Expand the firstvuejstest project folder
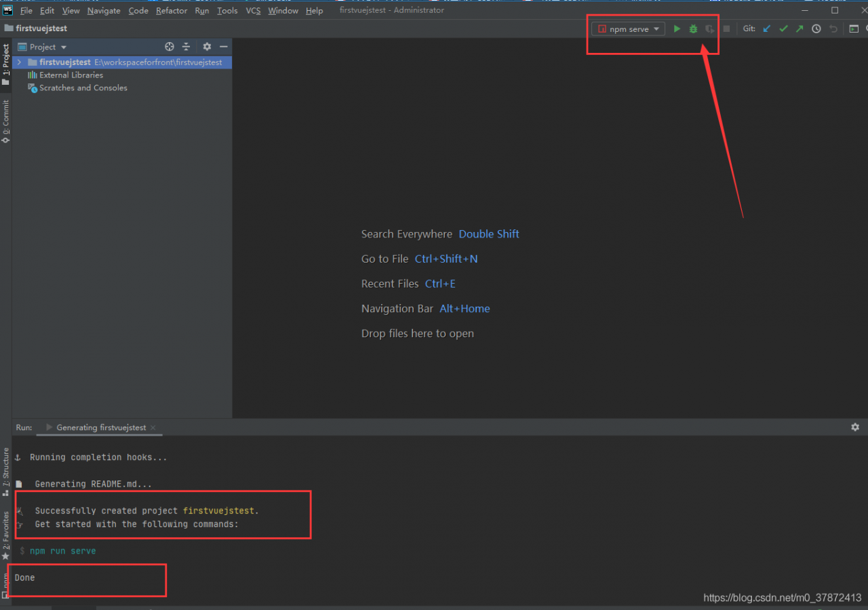 click(19, 62)
